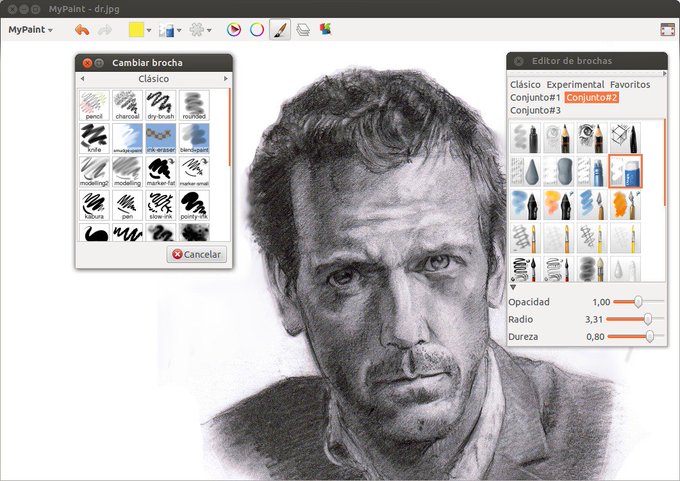The height and width of the screenshot is (481, 680).
Task: Click the yellow color swatch
Action: click(x=136, y=30)
